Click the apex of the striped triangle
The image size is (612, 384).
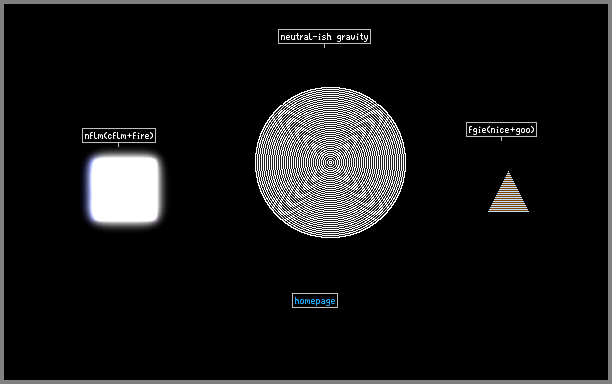(508, 172)
